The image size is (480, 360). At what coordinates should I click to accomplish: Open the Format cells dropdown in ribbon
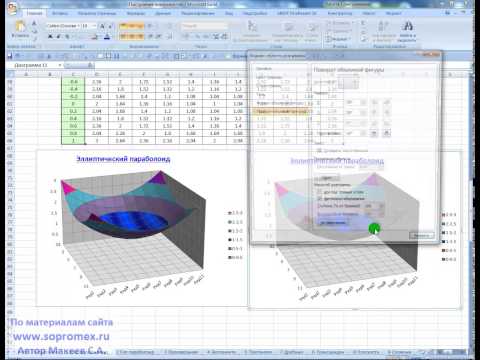click(x=338, y=39)
